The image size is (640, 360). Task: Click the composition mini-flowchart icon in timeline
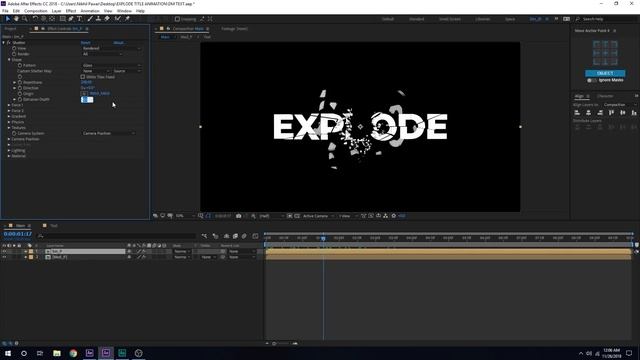[204, 236]
